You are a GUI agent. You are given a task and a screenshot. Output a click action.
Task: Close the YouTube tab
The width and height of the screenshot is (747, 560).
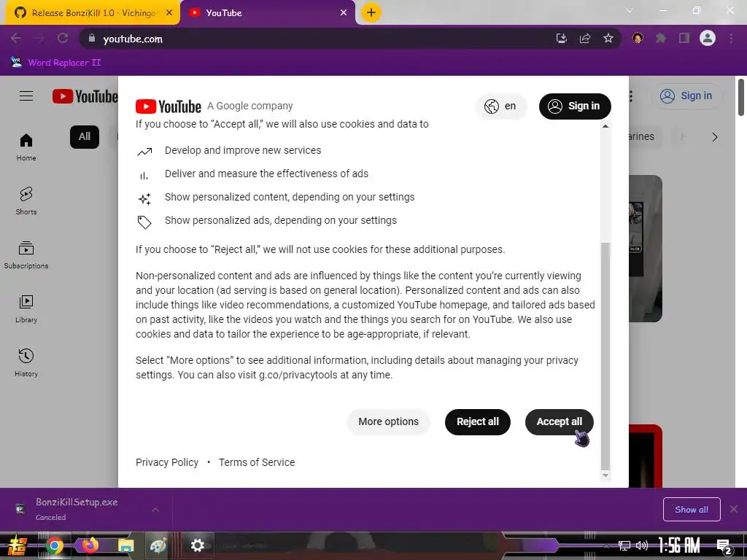tap(344, 13)
